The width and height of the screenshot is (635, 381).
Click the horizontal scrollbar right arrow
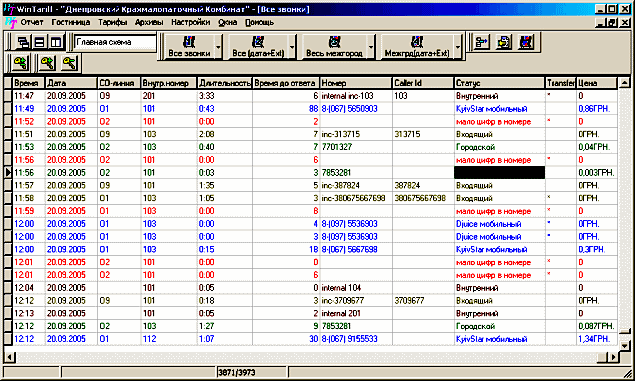[614, 357]
